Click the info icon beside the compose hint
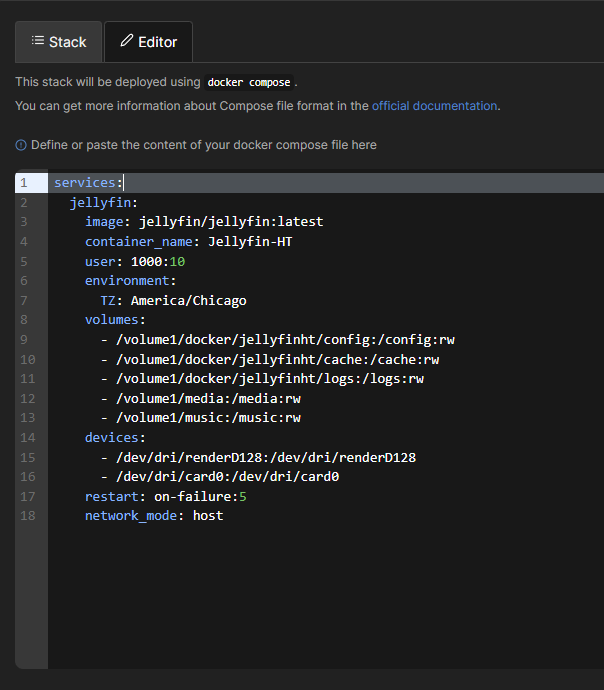 [x=21, y=145]
